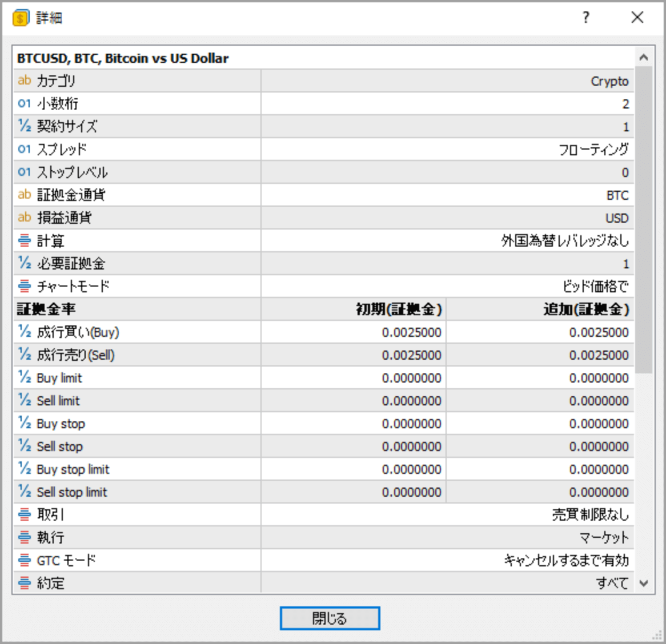The width and height of the screenshot is (666, 644).
Task: Click the ab icon beside 損益通貨
Action: pos(24,218)
